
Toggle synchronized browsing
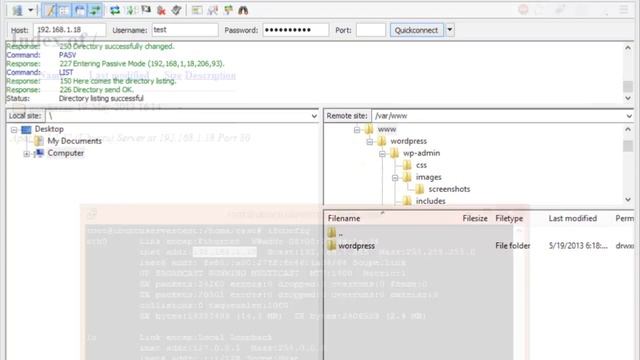point(228,10)
